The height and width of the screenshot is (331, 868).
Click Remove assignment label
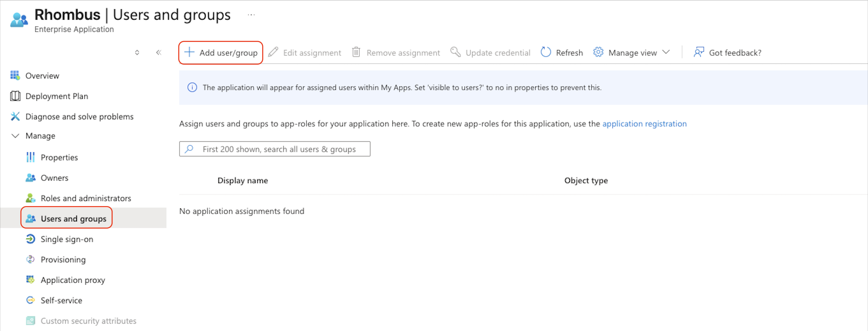click(403, 53)
